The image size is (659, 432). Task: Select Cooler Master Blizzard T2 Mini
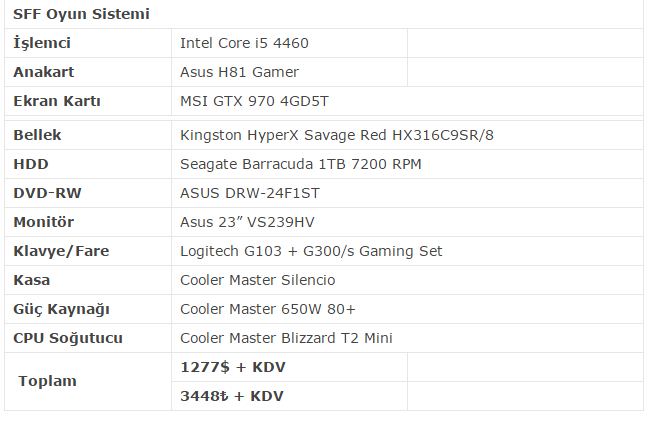[286, 338]
